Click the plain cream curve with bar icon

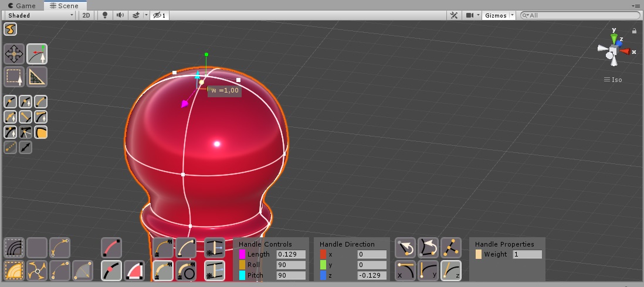186,248
